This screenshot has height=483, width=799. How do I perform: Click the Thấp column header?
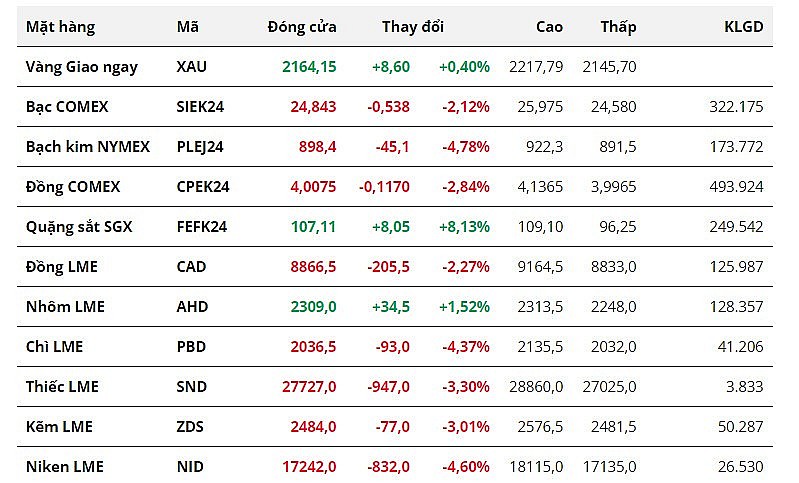click(618, 27)
